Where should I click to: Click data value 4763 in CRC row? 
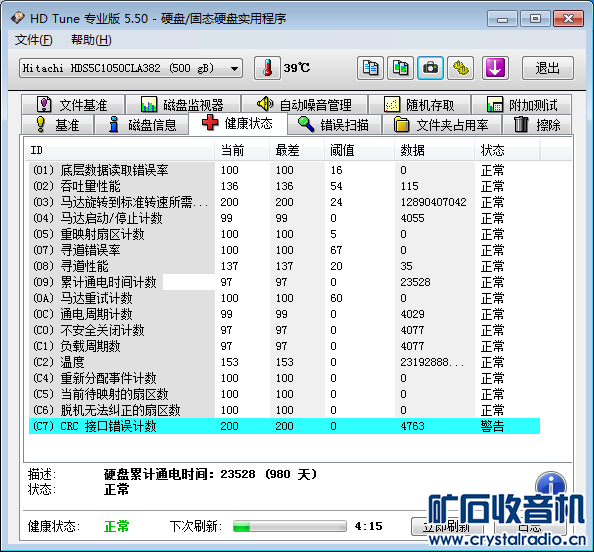[413, 426]
